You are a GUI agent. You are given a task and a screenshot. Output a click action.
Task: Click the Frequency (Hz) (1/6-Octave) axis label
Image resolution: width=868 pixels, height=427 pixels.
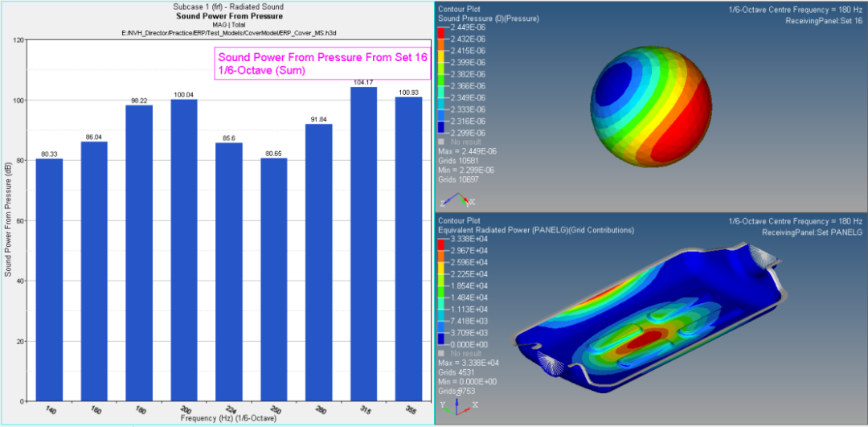pyautogui.click(x=228, y=418)
